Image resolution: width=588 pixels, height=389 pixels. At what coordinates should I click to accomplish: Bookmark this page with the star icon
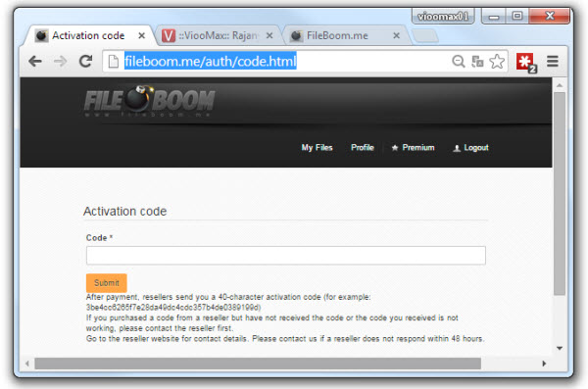point(497,61)
